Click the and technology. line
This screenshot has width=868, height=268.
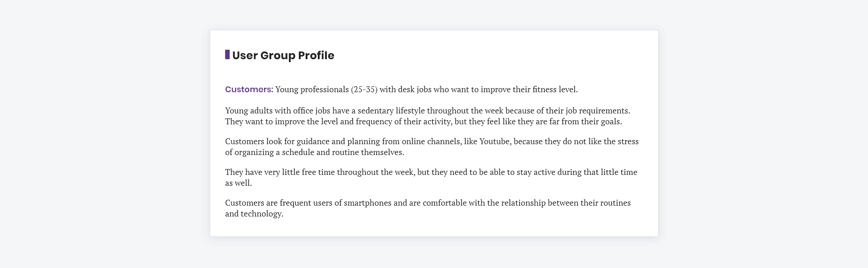254,214
